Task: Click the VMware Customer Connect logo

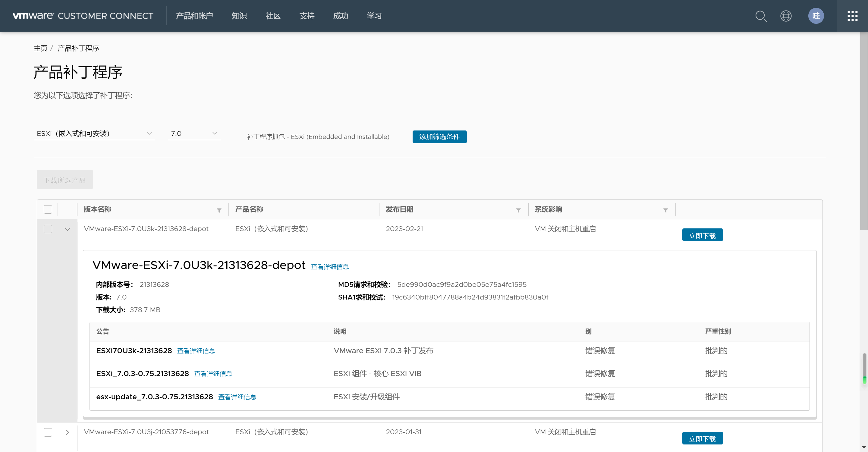Action: click(x=83, y=16)
